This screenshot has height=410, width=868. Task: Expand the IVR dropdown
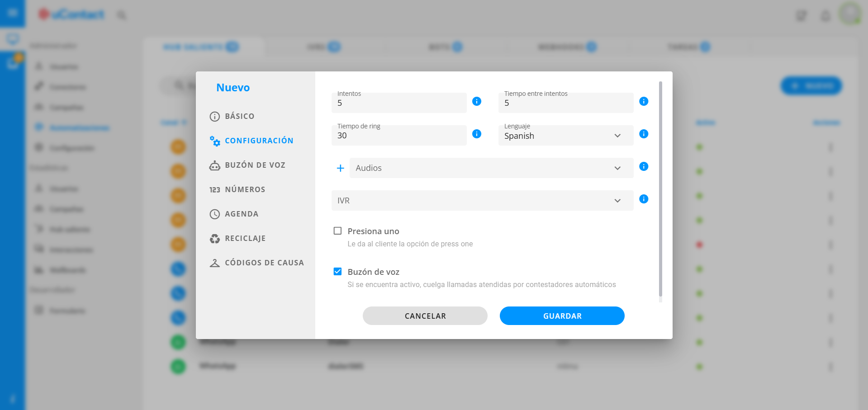(x=483, y=200)
